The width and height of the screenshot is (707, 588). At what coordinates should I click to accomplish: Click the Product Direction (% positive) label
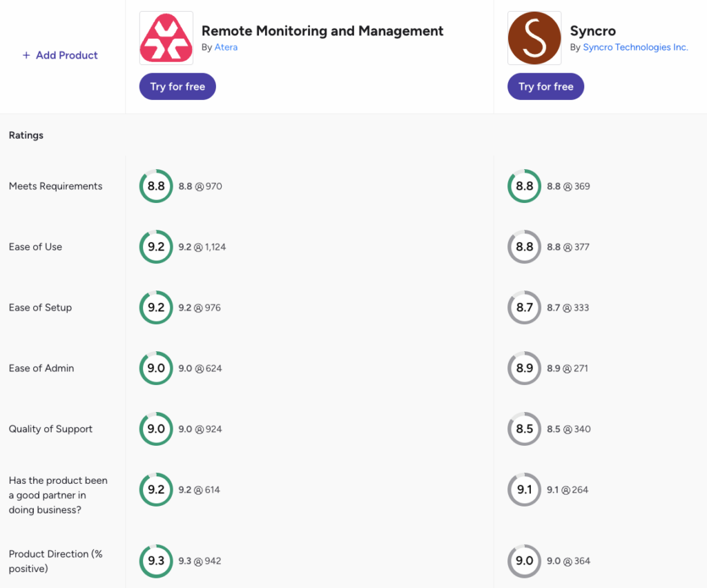pyautogui.click(x=56, y=561)
